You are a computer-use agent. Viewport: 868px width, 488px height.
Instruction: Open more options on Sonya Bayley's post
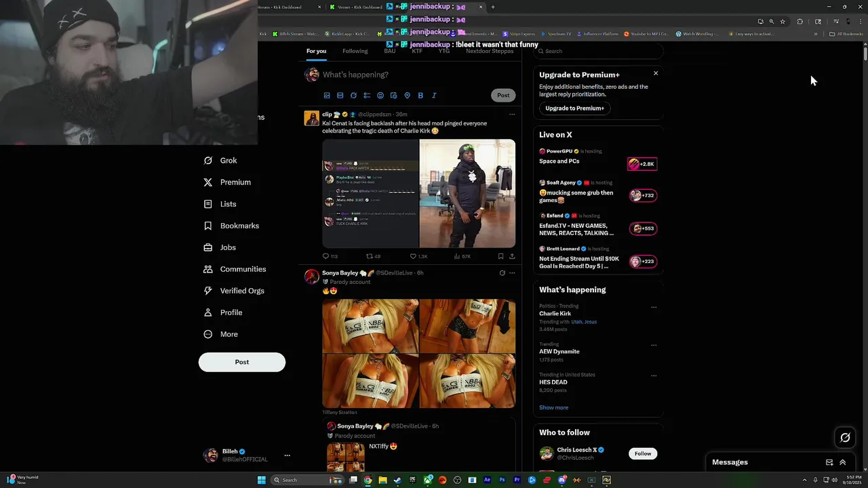(x=512, y=273)
